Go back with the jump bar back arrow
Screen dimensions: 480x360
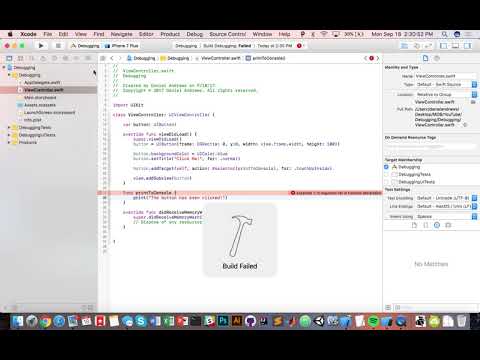coord(112,58)
